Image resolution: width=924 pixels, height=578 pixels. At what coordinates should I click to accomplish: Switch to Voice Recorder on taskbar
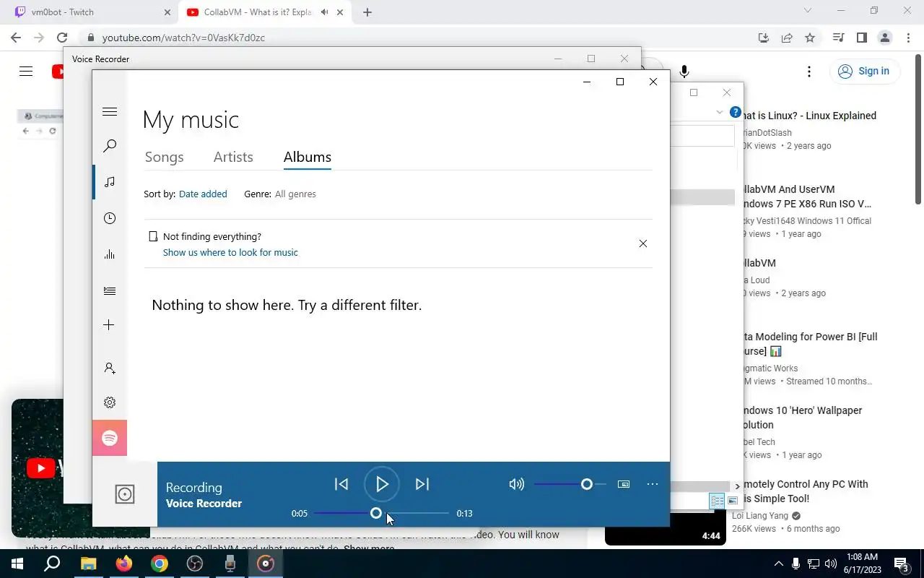230,564
